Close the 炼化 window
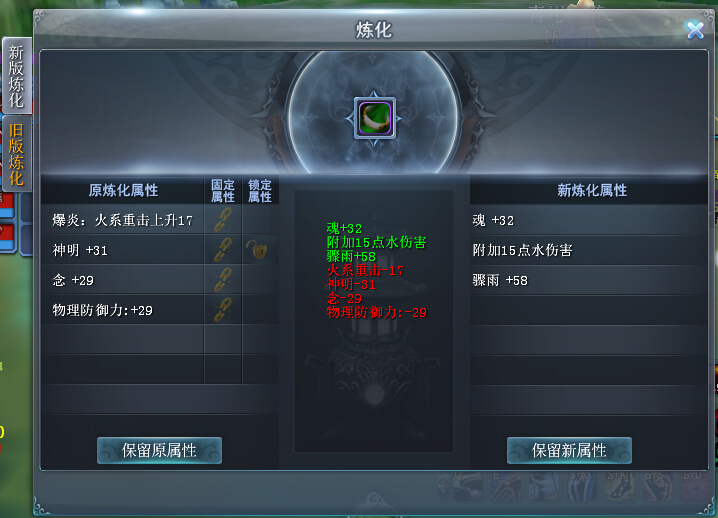Screen dimensions: 718x518 coord(696,30)
